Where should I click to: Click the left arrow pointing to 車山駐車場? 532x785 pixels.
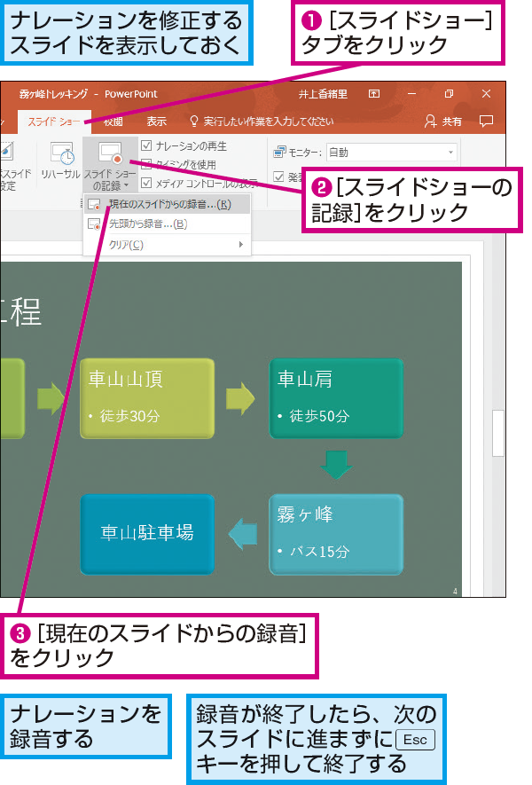pyautogui.click(x=243, y=534)
